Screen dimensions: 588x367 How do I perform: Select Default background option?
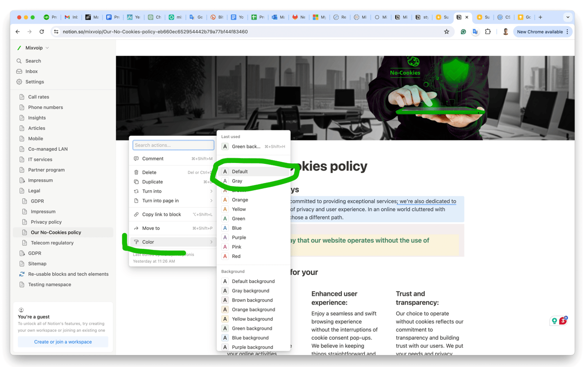coord(253,281)
